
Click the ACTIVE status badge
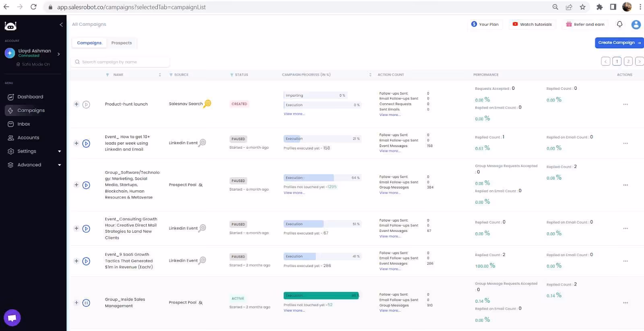[238, 298]
